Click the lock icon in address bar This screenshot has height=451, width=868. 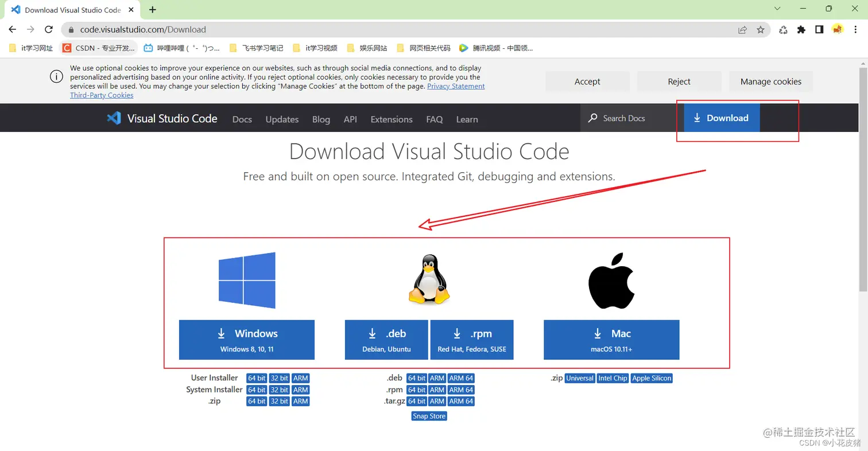point(71,30)
